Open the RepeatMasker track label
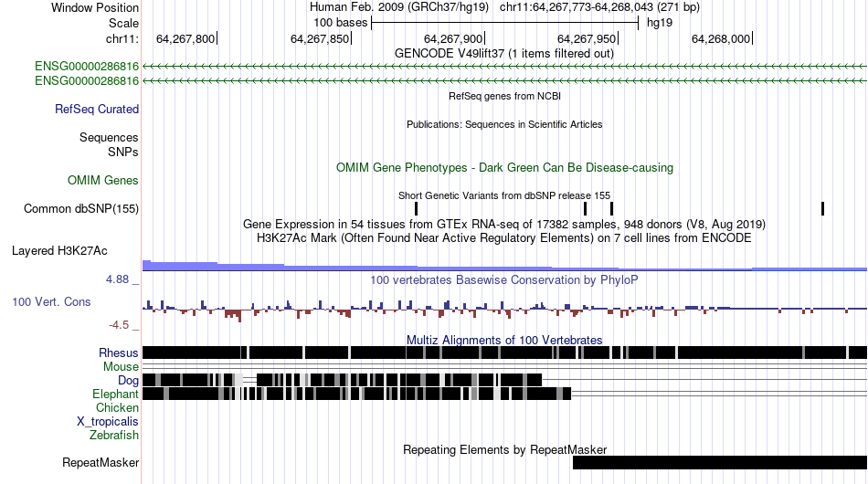This screenshot has width=868, height=484. pos(101,462)
